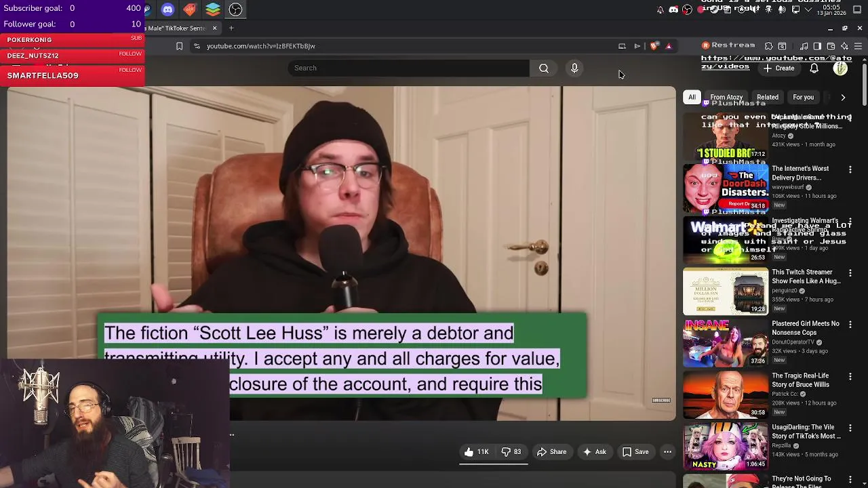The width and height of the screenshot is (868, 488).
Task: Open the NASTY UsagiDarling thumbnail
Action: click(x=726, y=445)
